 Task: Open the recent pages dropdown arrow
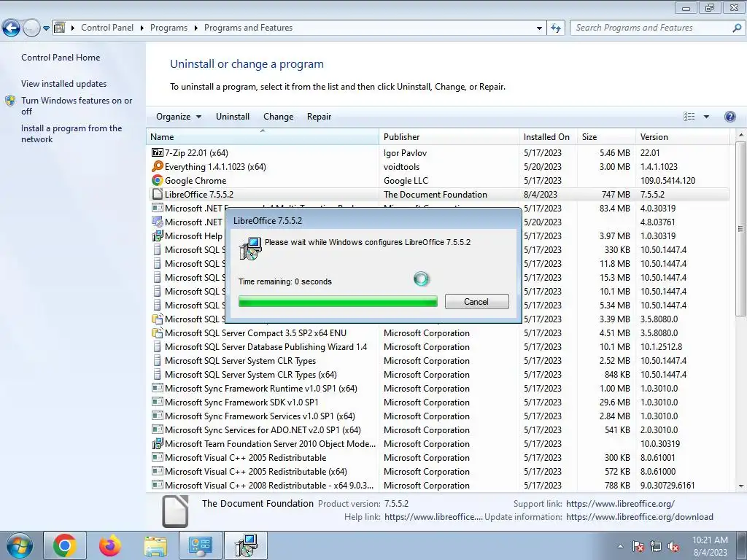[x=46, y=28]
